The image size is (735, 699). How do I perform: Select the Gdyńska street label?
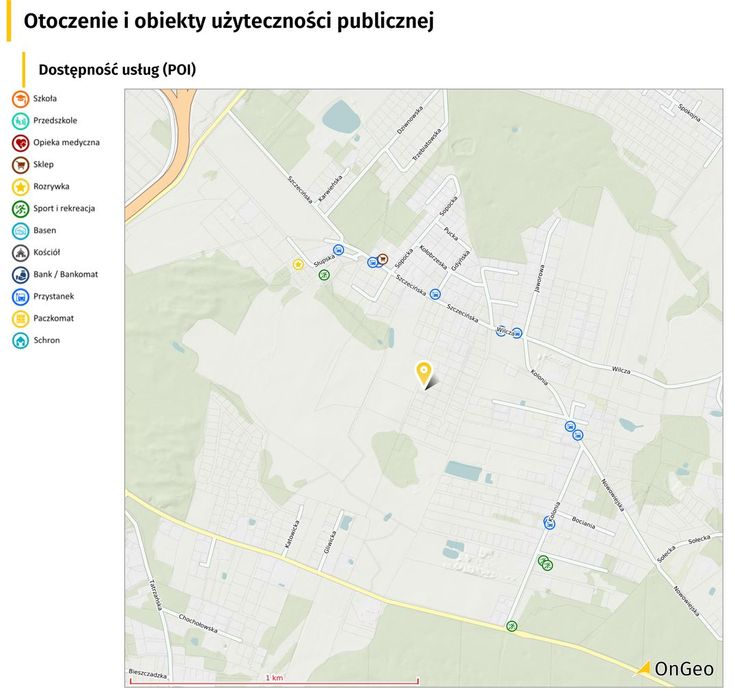tap(460, 261)
